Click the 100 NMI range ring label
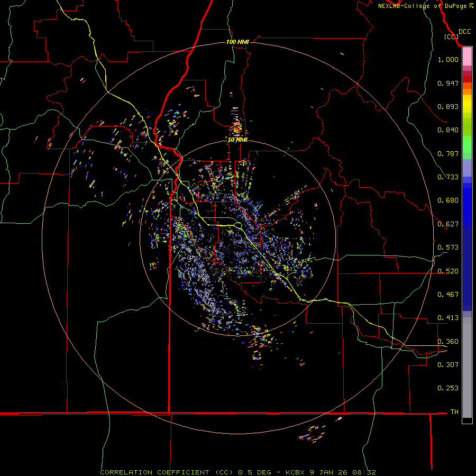Image resolution: width=476 pixels, height=476 pixels. (x=237, y=42)
